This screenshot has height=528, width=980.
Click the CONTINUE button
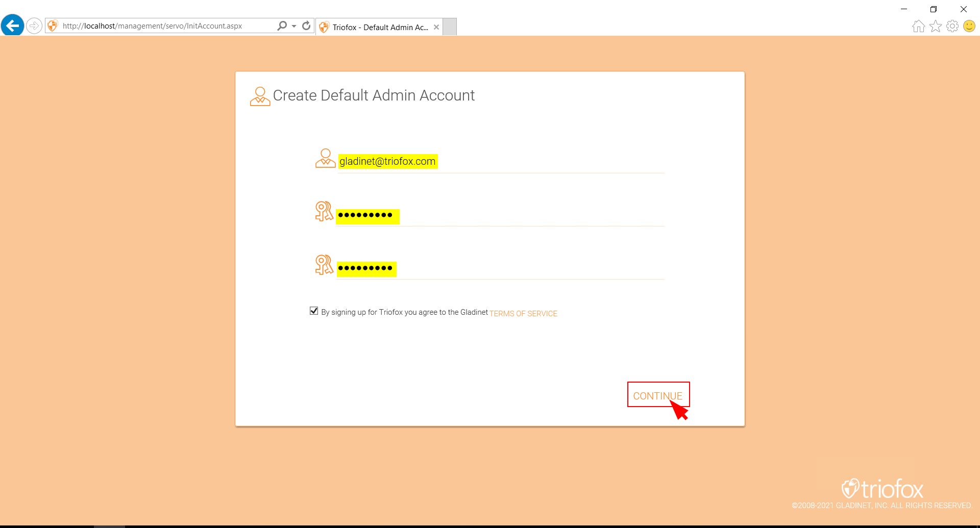pyautogui.click(x=658, y=395)
